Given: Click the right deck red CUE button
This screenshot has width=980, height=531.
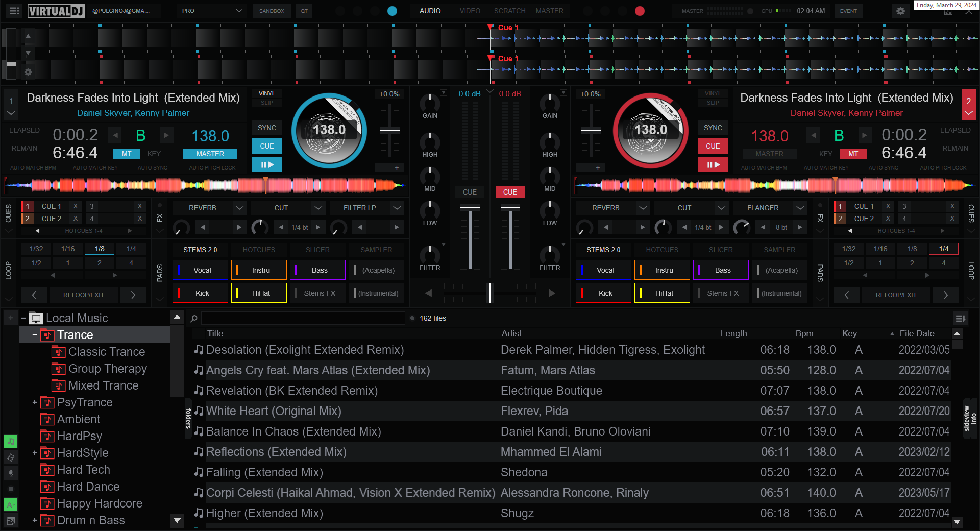Looking at the screenshot, I should [x=713, y=146].
